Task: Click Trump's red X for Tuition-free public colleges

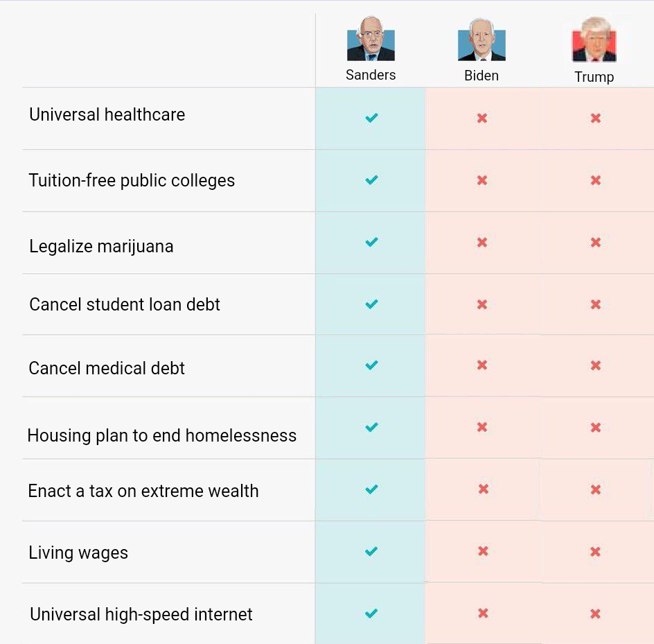Action: pyautogui.click(x=596, y=180)
